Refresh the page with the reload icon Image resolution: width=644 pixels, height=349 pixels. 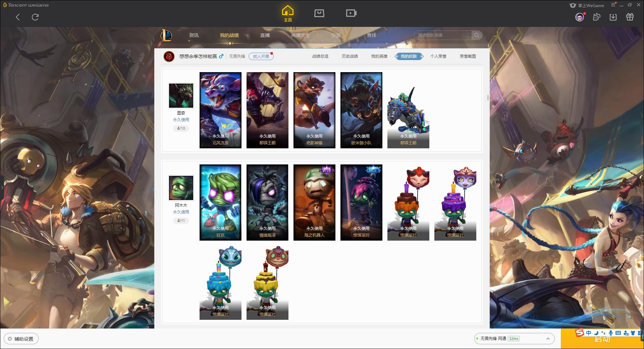(x=35, y=17)
